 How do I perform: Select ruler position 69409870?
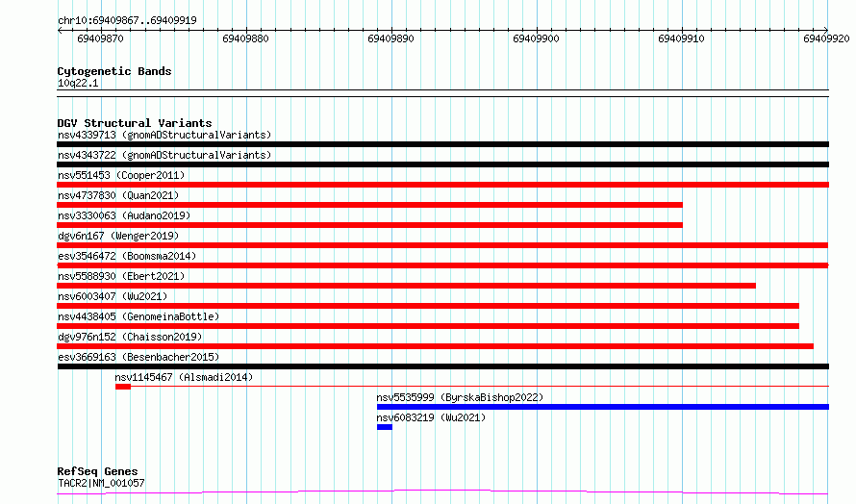(x=100, y=38)
